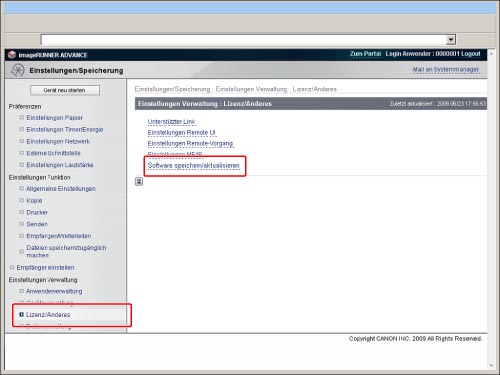Click the Logout link

(x=471, y=54)
